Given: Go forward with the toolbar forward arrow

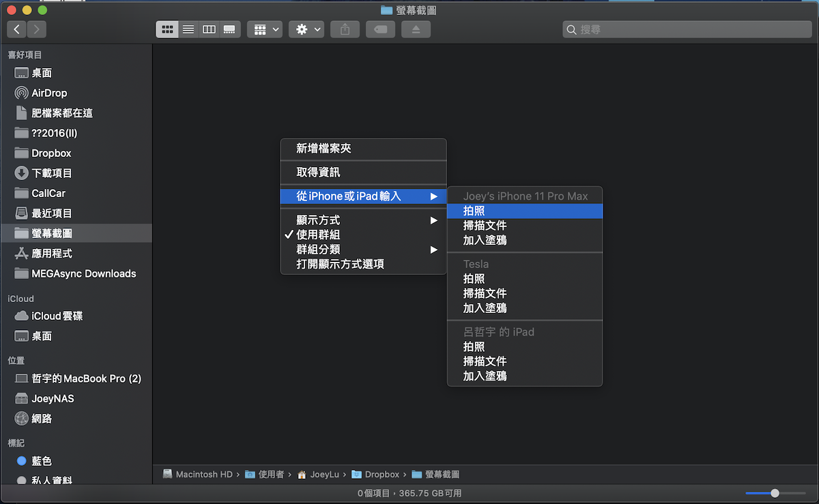Looking at the screenshot, I should click(x=37, y=29).
